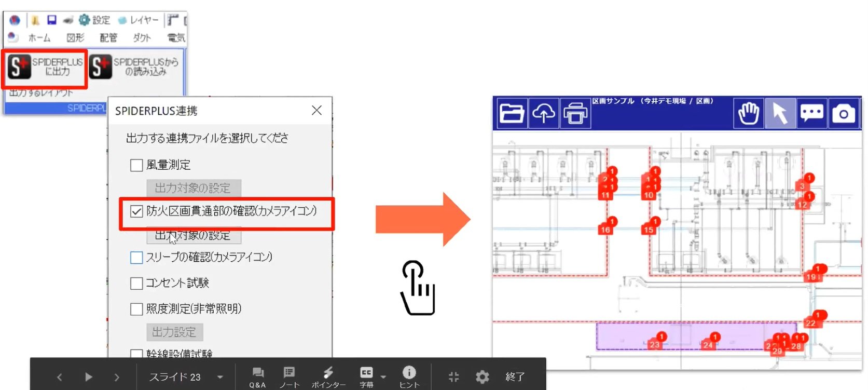The image size is (868, 390).
Task: Click the play button in slide bar
Action: 88,377
